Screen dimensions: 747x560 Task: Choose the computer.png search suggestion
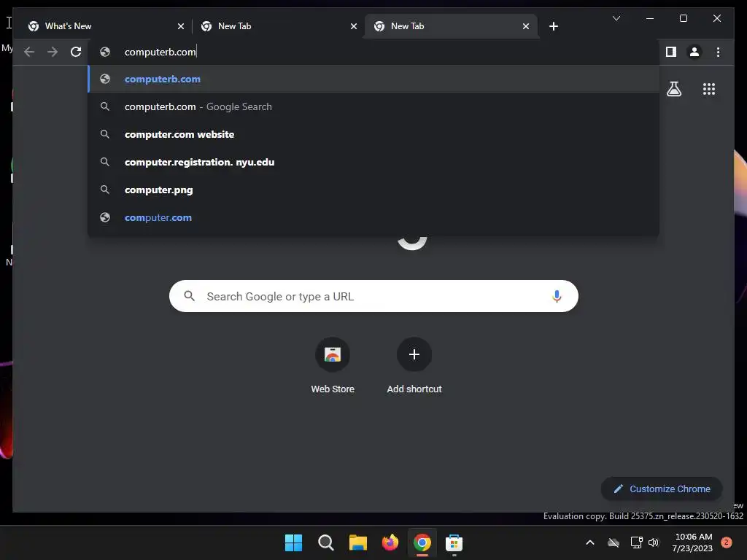click(x=373, y=190)
